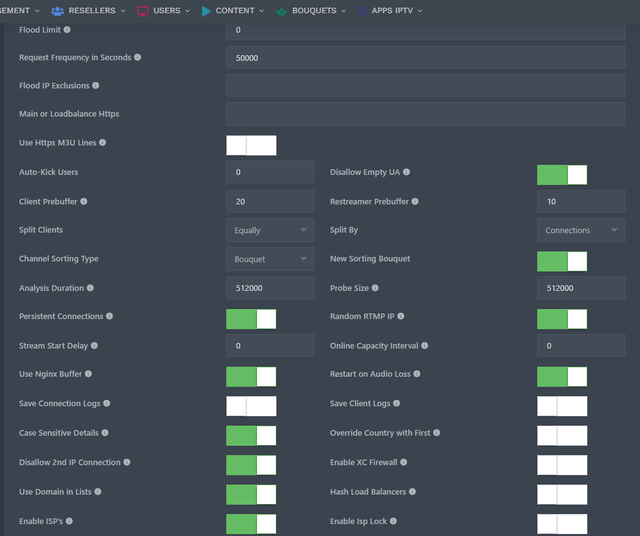Show info for Flood Limit

tap(67, 30)
